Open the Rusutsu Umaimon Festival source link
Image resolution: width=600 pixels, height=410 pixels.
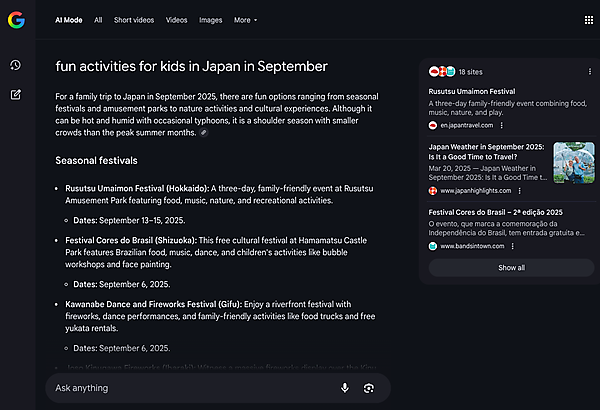point(471,91)
